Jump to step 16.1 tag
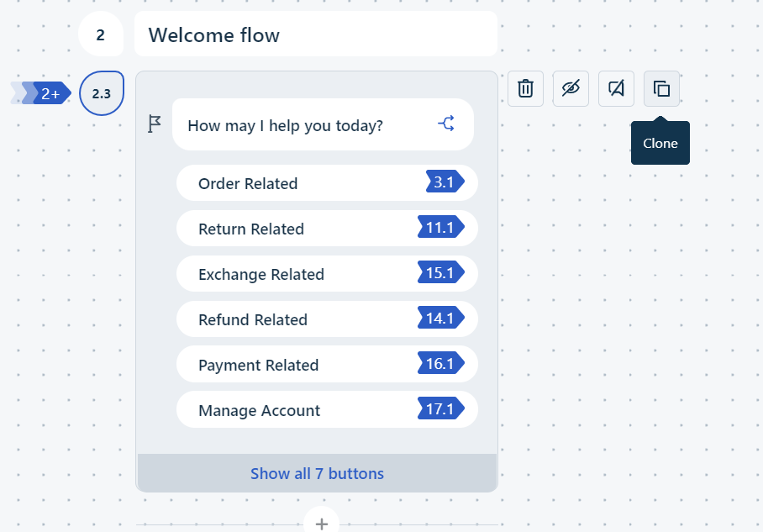 [441, 363]
